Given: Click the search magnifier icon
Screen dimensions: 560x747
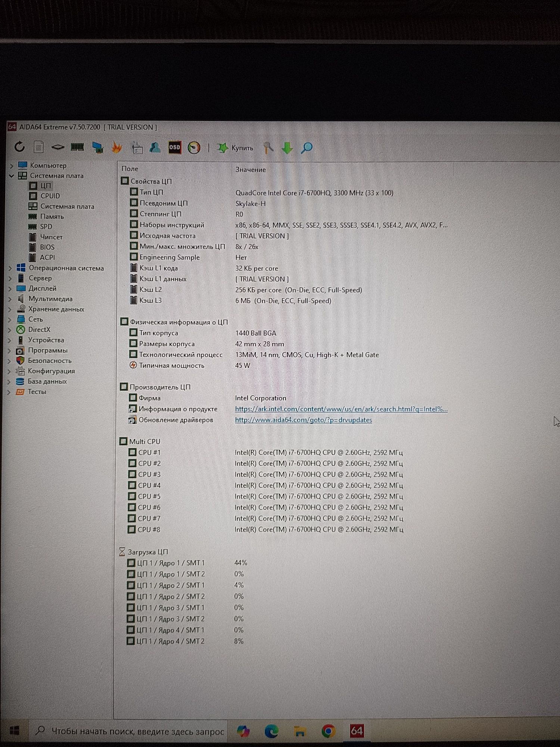Looking at the screenshot, I should 307,148.
